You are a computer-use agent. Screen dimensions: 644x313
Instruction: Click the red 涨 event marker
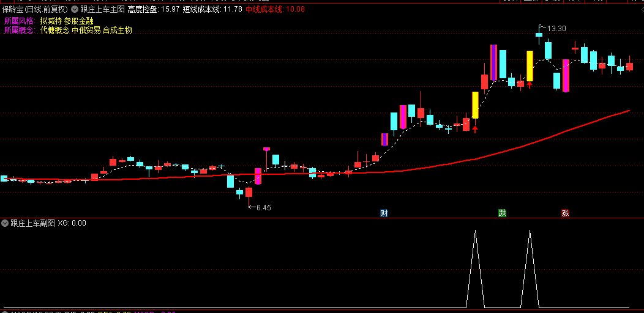[566, 213]
